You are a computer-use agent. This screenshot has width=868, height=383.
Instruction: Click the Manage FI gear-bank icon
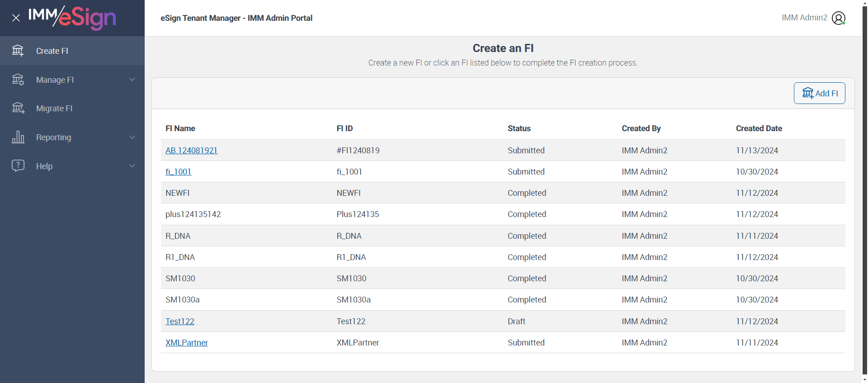(18, 80)
